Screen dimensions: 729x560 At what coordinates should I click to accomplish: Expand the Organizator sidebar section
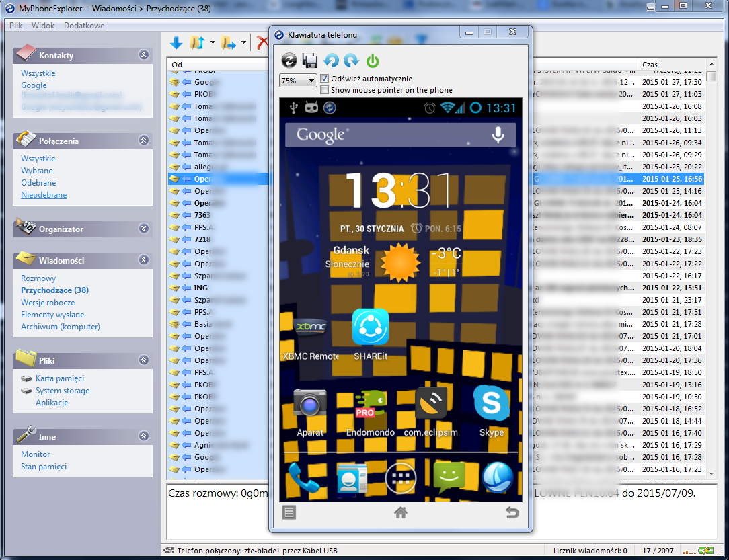click(x=143, y=229)
